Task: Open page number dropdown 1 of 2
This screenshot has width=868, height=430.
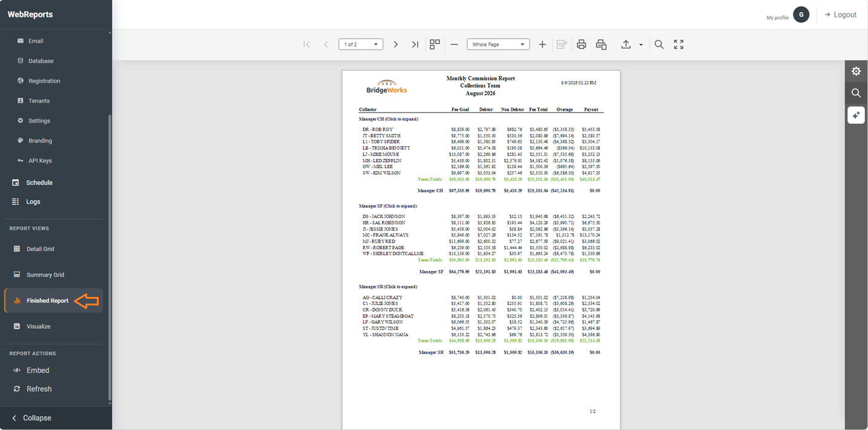Action: 361,45
